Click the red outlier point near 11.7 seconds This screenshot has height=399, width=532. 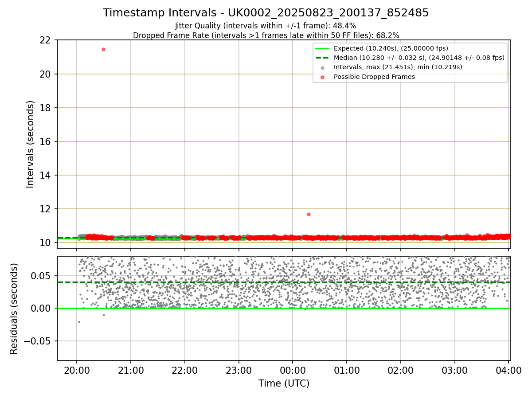pyautogui.click(x=309, y=214)
